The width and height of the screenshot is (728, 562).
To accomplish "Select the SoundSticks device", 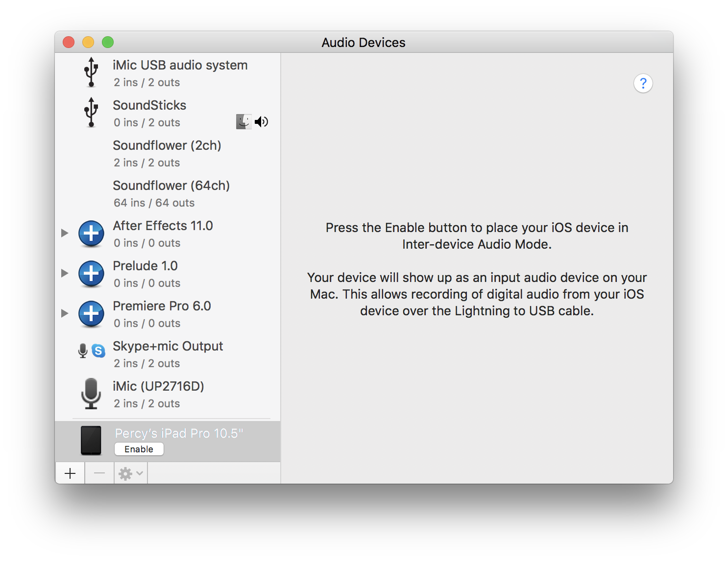I will pyautogui.click(x=168, y=113).
